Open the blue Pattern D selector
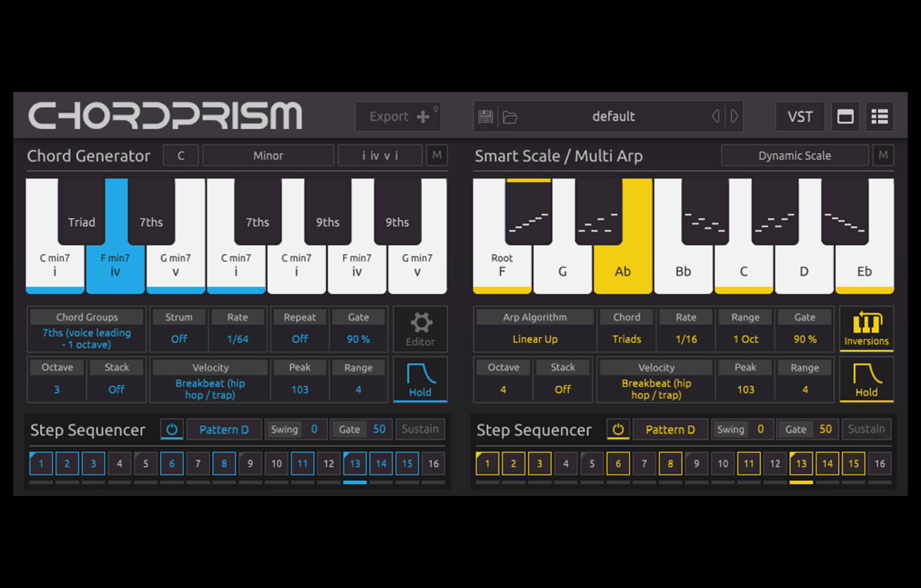The image size is (921, 588). (224, 429)
